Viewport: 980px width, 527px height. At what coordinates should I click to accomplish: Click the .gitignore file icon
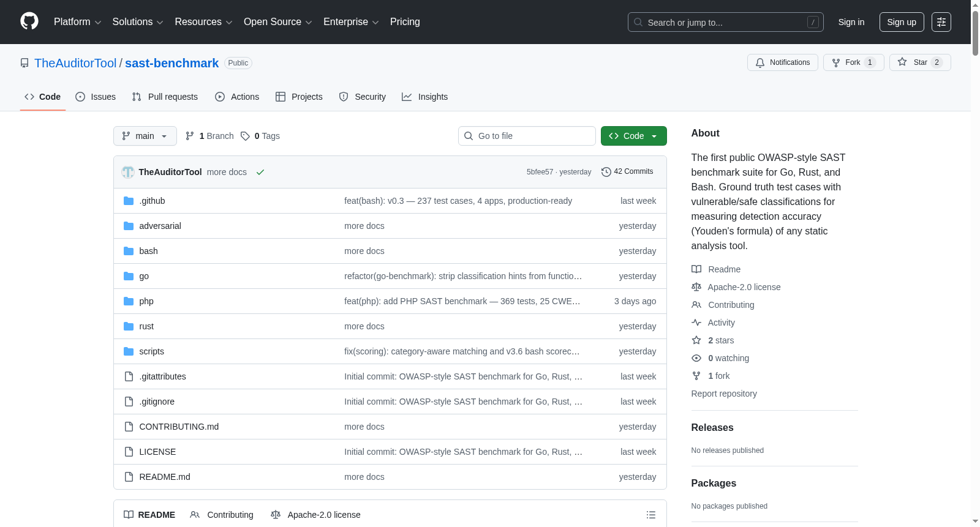(x=129, y=402)
